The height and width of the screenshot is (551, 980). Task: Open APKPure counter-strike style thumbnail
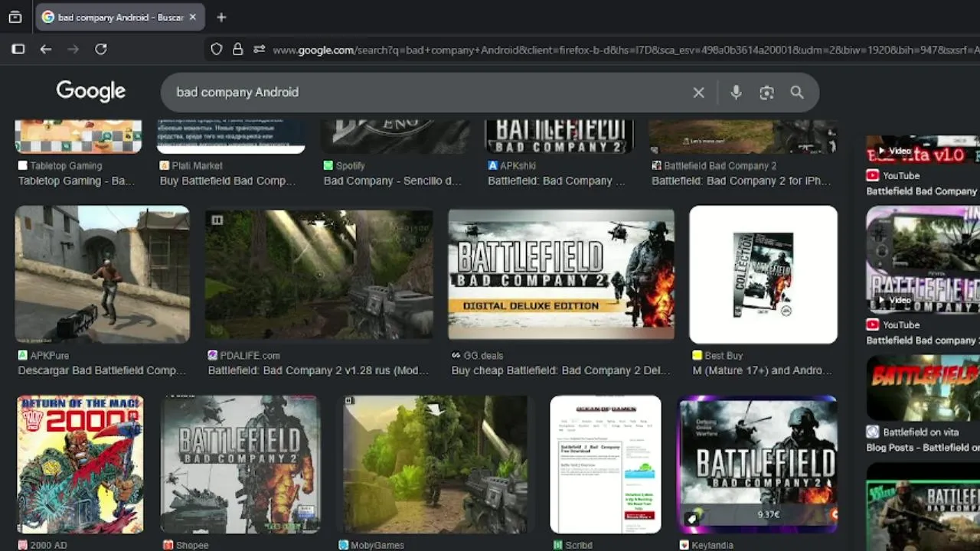point(102,274)
